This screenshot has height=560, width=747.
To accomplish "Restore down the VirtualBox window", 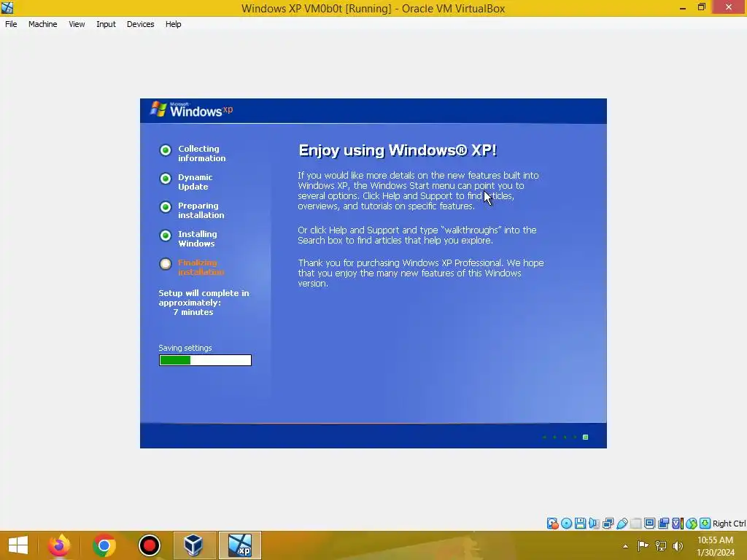I will coord(701,7).
